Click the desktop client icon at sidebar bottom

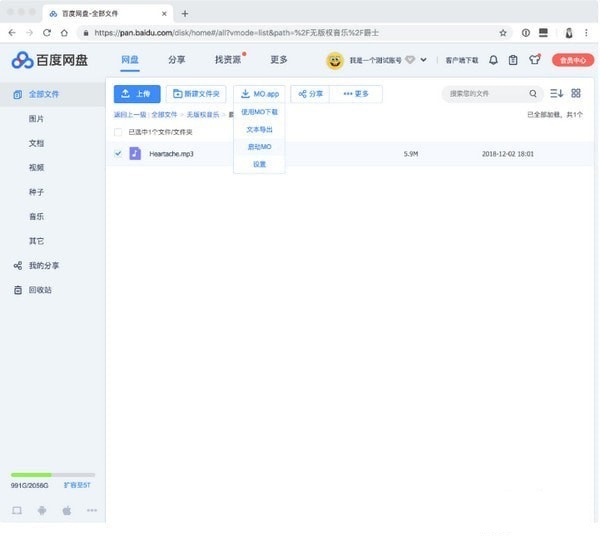tap(17, 510)
